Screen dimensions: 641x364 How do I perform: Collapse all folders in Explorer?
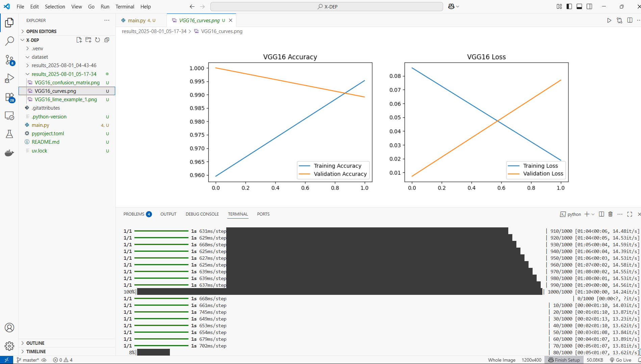[107, 40]
